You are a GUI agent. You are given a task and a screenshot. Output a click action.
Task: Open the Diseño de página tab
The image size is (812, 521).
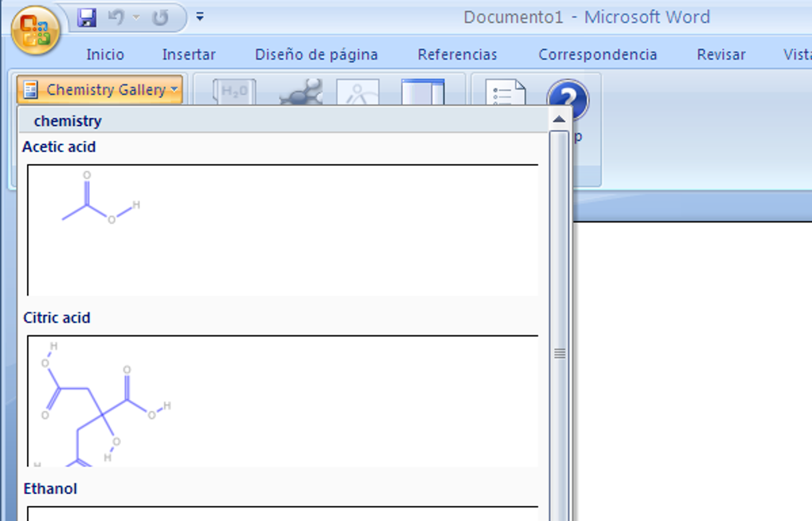(x=316, y=54)
